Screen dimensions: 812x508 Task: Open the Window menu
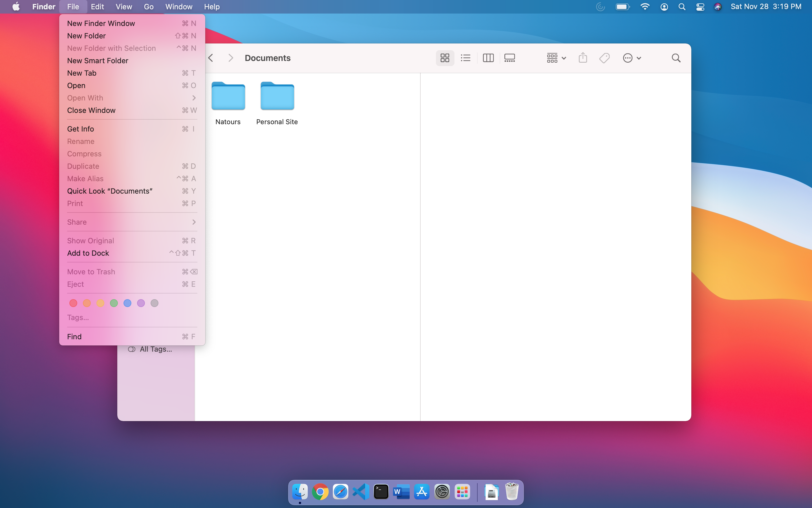(179, 7)
